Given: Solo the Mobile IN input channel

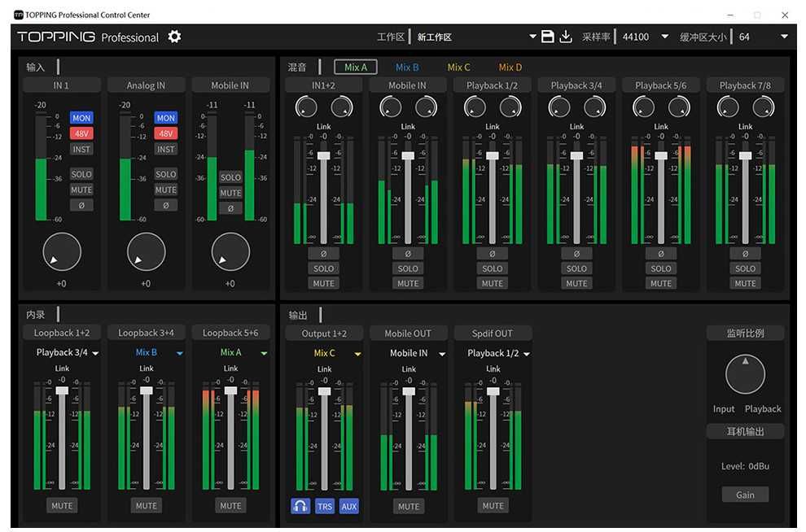Looking at the screenshot, I should (x=230, y=177).
